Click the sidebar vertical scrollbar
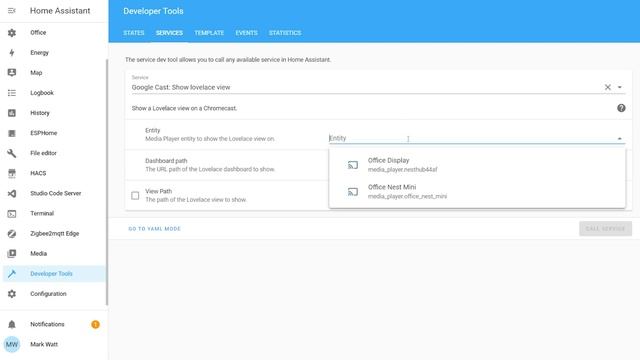The image size is (640, 360). [x=107, y=182]
